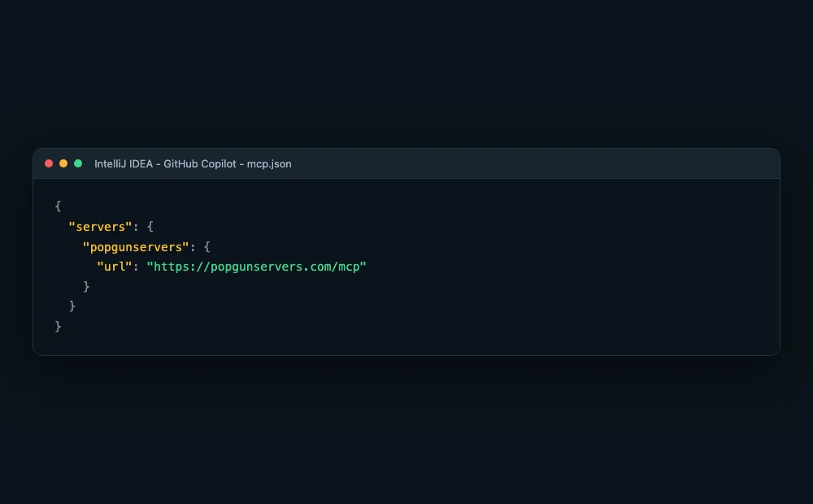Image resolution: width=813 pixels, height=504 pixels.
Task: Click the "popgunservers" key in the JSON
Action: 136,247
